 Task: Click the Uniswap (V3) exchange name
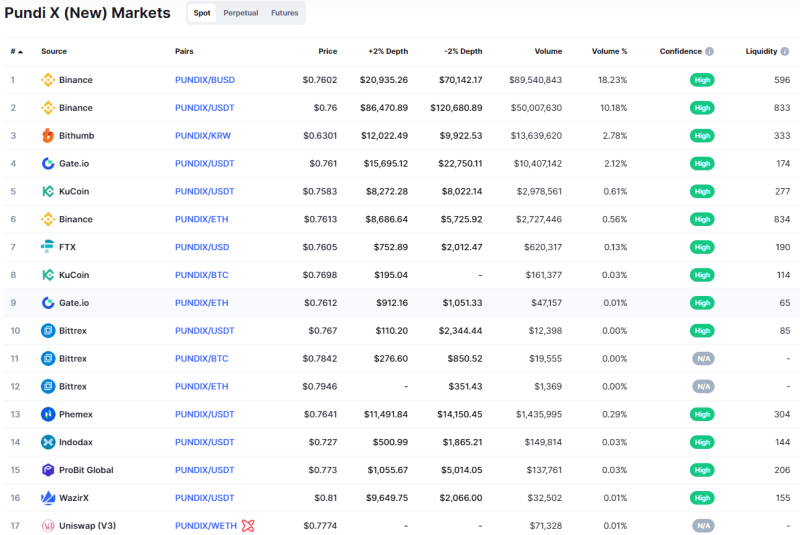[87, 526]
